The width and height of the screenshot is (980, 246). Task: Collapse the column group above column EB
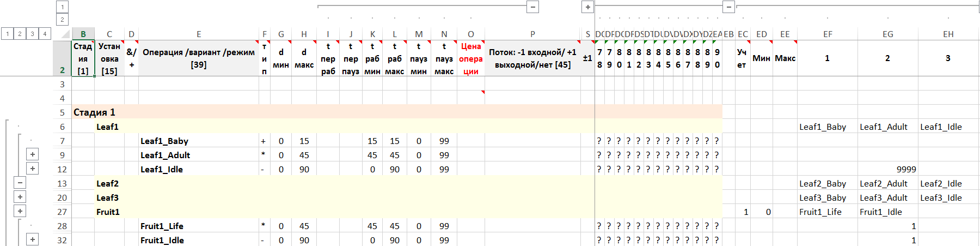[728, 7]
